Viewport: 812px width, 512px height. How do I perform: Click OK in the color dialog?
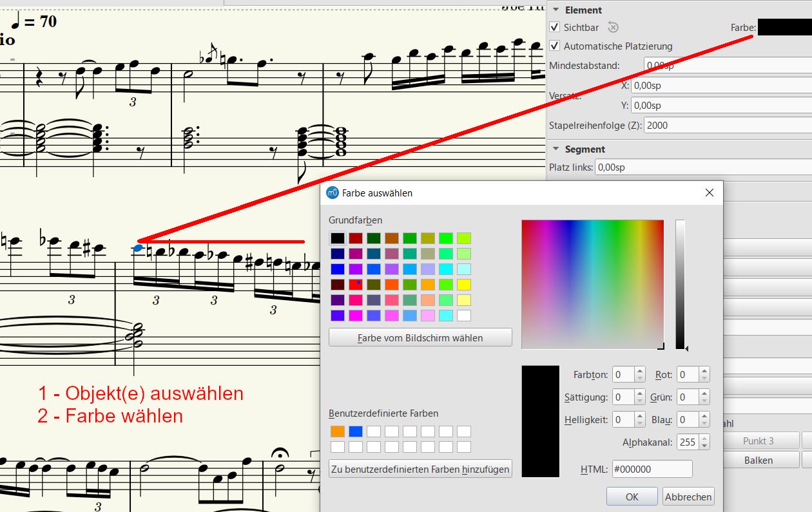click(632, 497)
